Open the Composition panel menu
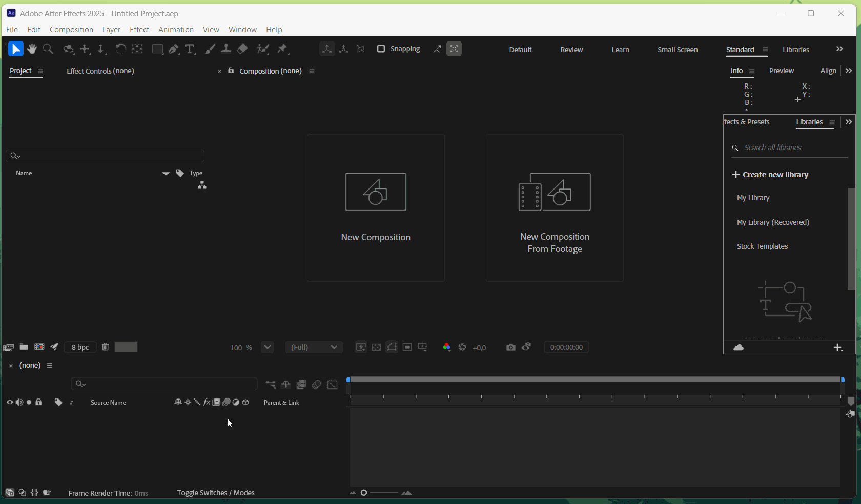Image resolution: width=861 pixels, height=504 pixels. [312, 71]
